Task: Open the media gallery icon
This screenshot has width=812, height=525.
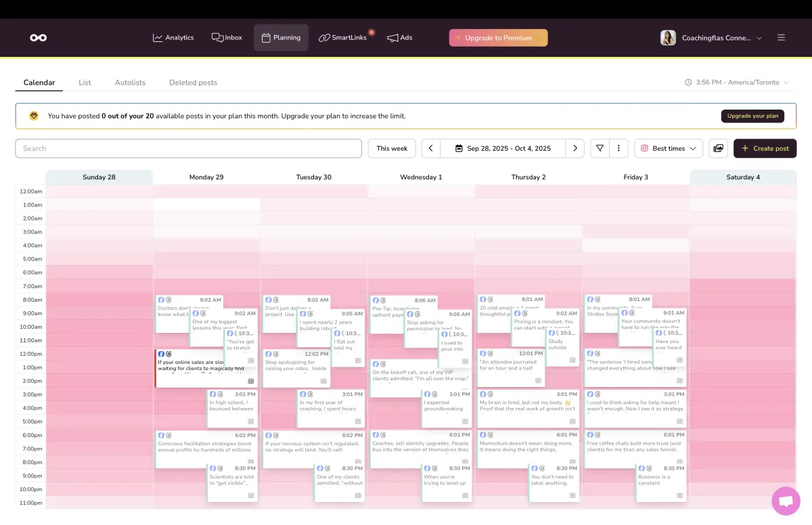Action: 719,148
